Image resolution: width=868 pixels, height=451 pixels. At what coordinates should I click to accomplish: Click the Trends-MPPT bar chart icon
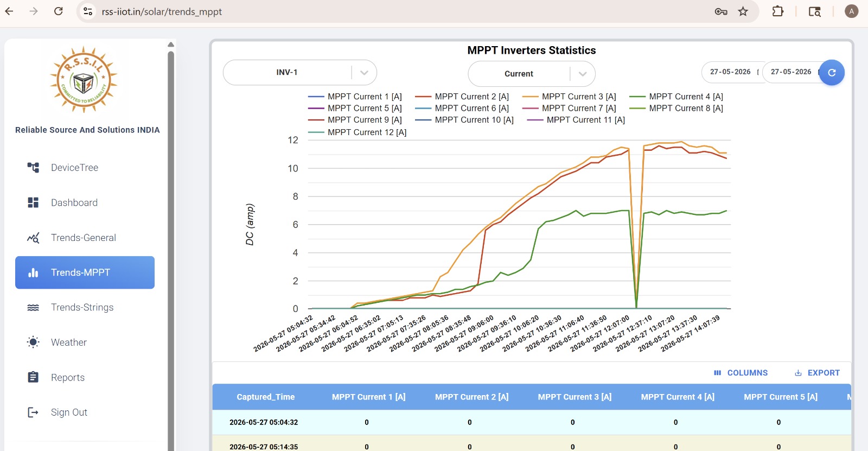click(33, 272)
